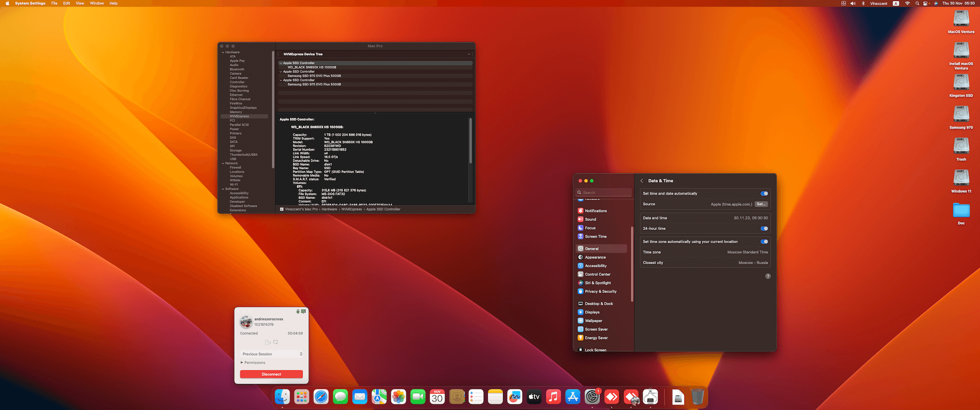Click the System Settings sidebar scrollbar
980x410 pixels.
632,265
